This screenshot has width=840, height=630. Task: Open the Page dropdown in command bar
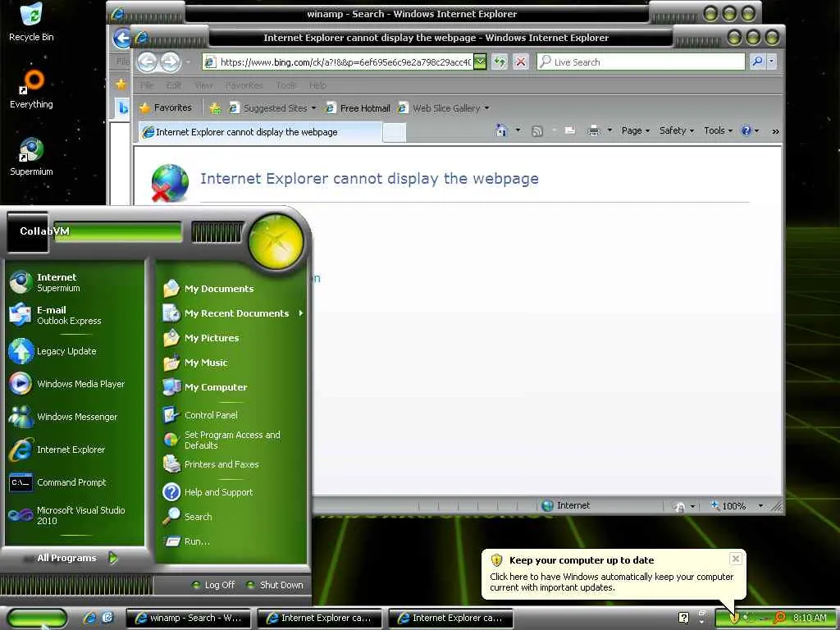(636, 130)
